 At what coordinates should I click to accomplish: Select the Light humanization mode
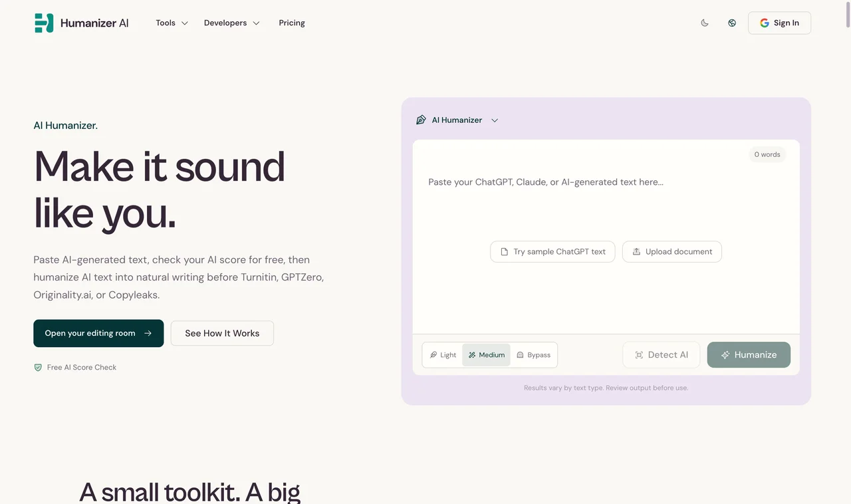[x=443, y=355]
